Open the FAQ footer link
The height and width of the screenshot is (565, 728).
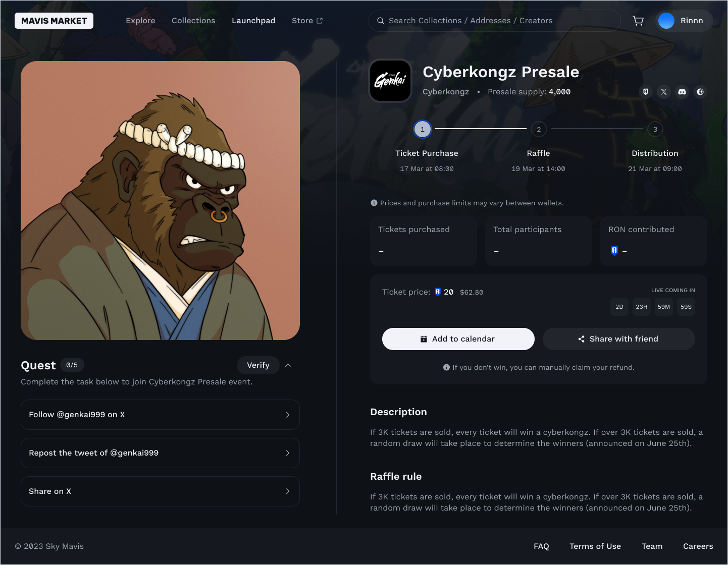(x=541, y=546)
